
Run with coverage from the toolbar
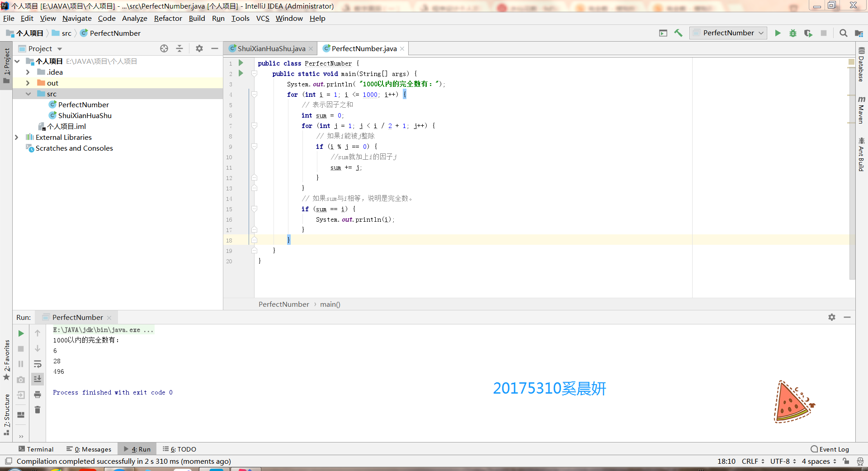click(808, 33)
